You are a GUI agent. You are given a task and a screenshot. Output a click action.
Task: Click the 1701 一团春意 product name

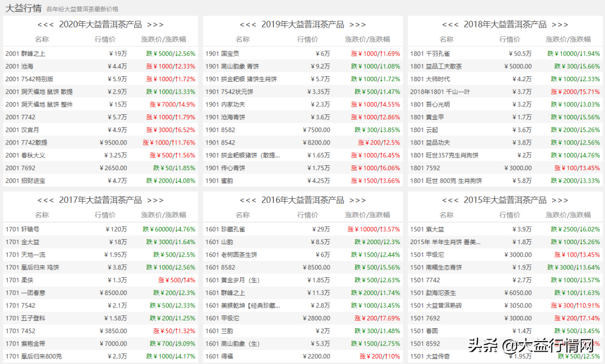(x=25, y=293)
